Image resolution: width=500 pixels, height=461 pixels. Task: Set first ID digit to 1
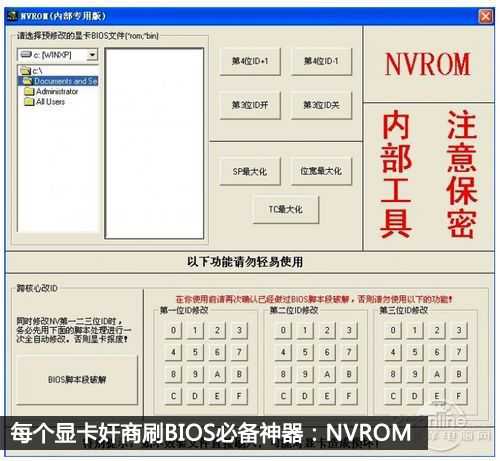point(195,330)
